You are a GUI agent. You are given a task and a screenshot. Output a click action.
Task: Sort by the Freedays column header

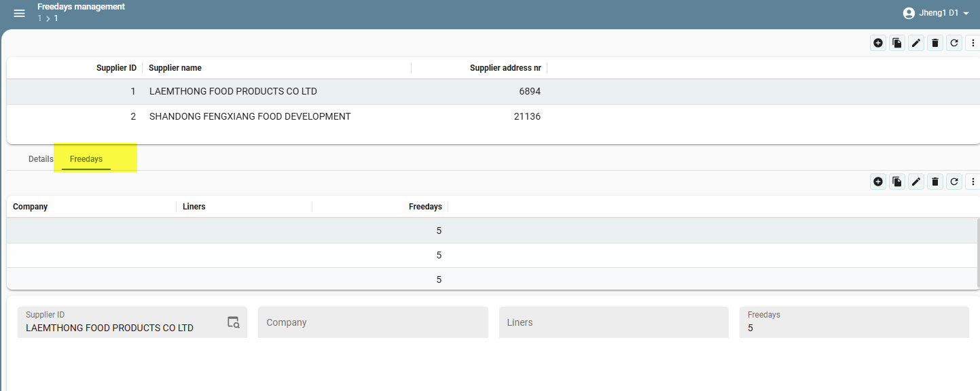tap(425, 207)
